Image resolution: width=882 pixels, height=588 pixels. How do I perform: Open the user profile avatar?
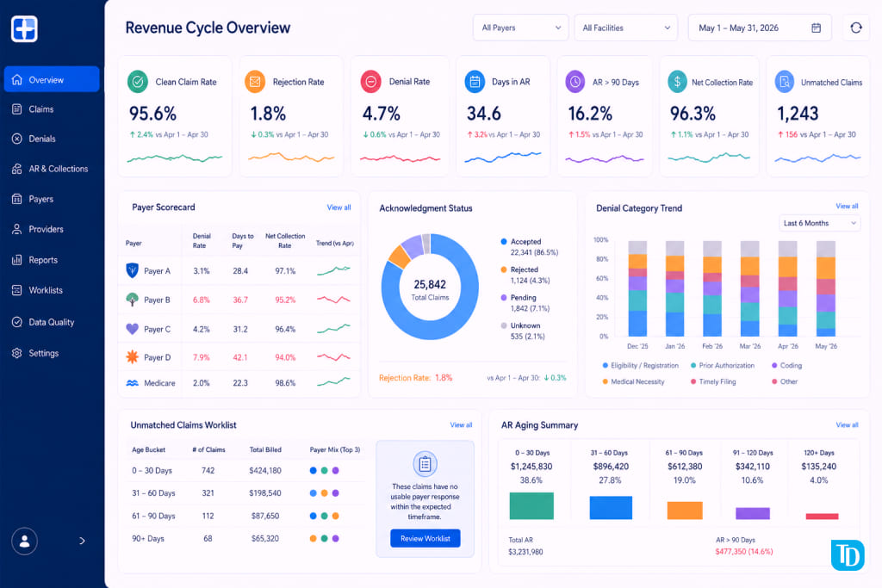[x=25, y=542]
